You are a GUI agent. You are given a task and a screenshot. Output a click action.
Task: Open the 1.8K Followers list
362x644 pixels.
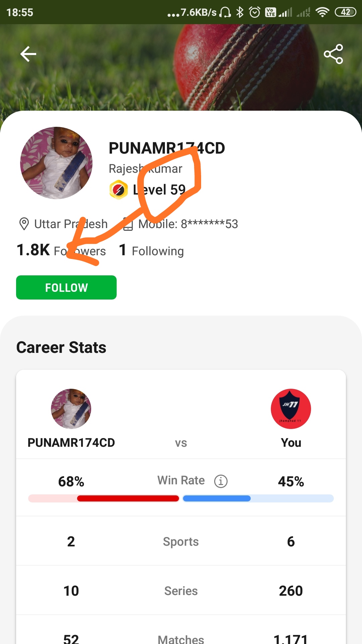61,251
